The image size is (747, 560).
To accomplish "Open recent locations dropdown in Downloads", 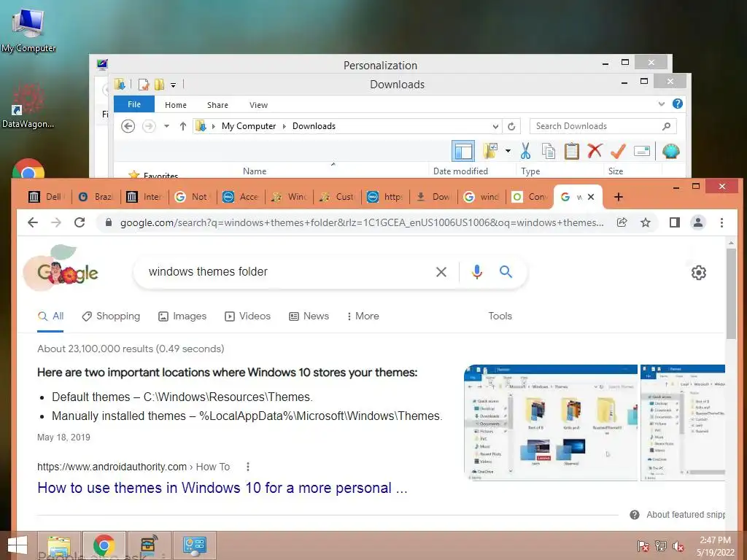I will click(x=167, y=126).
